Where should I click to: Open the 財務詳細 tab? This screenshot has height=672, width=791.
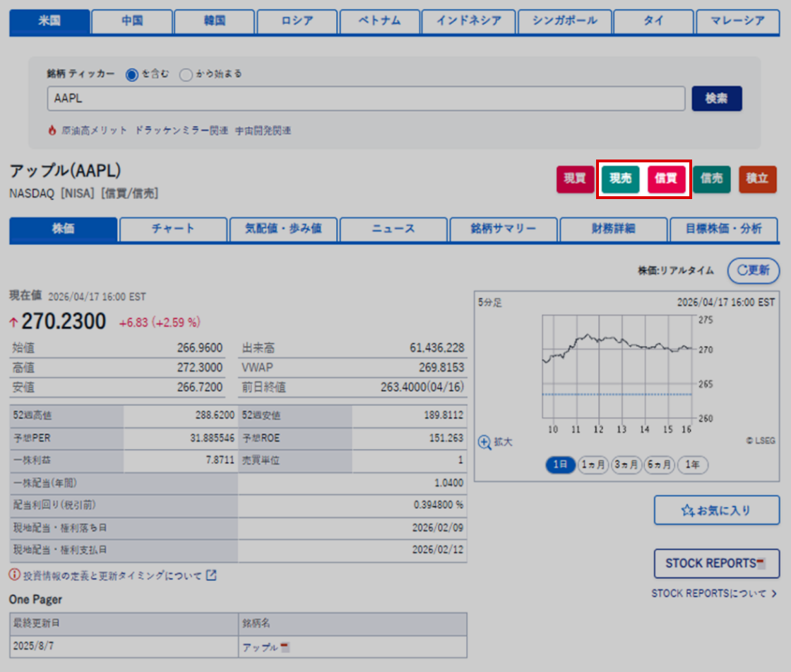click(x=614, y=229)
